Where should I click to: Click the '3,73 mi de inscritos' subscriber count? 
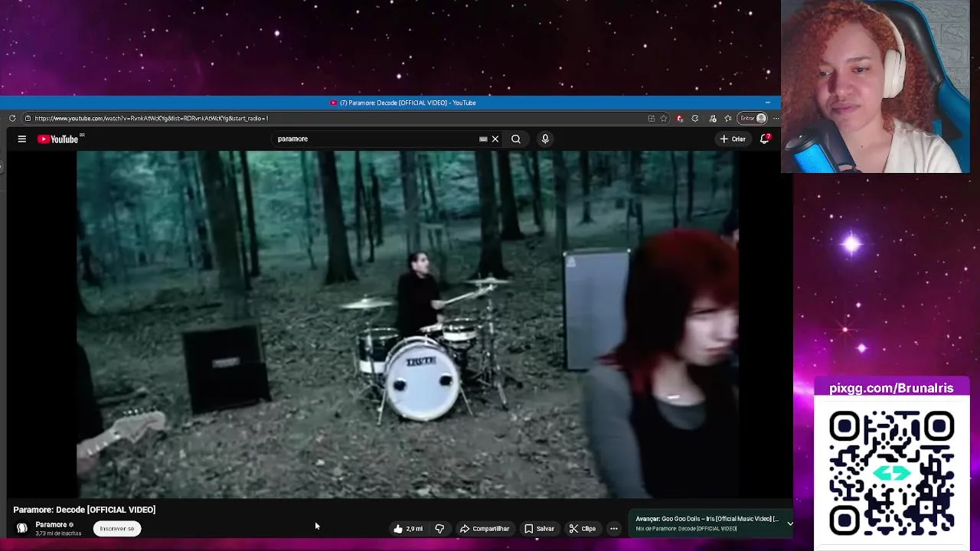58,533
